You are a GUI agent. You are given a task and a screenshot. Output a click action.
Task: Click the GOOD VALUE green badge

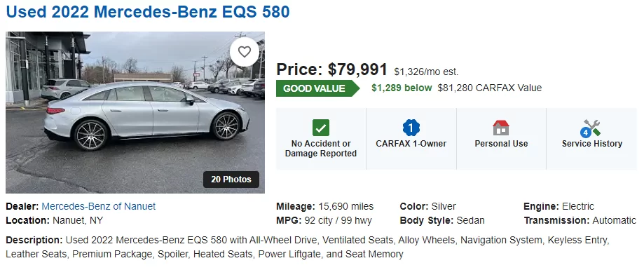point(317,88)
